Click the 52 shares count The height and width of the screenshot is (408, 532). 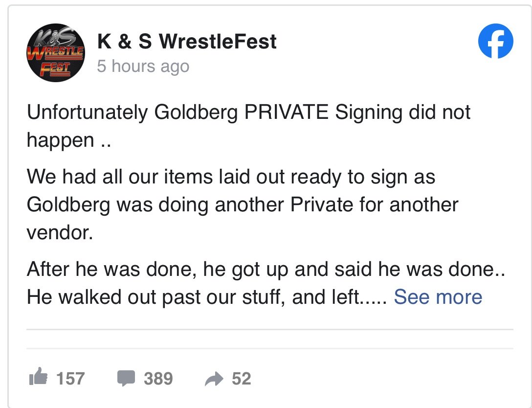242,378
